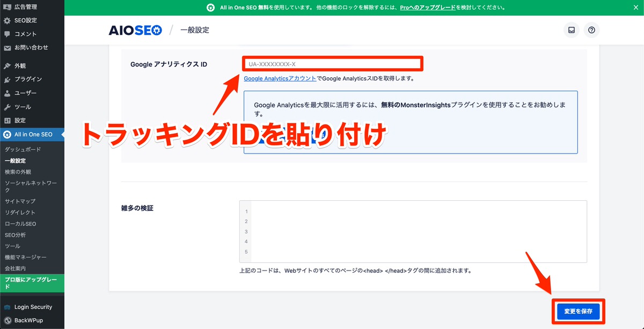The width and height of the screenshot is (644, 329).
Task: Dismiss the green upgrade banner
Action: point(635,8)
